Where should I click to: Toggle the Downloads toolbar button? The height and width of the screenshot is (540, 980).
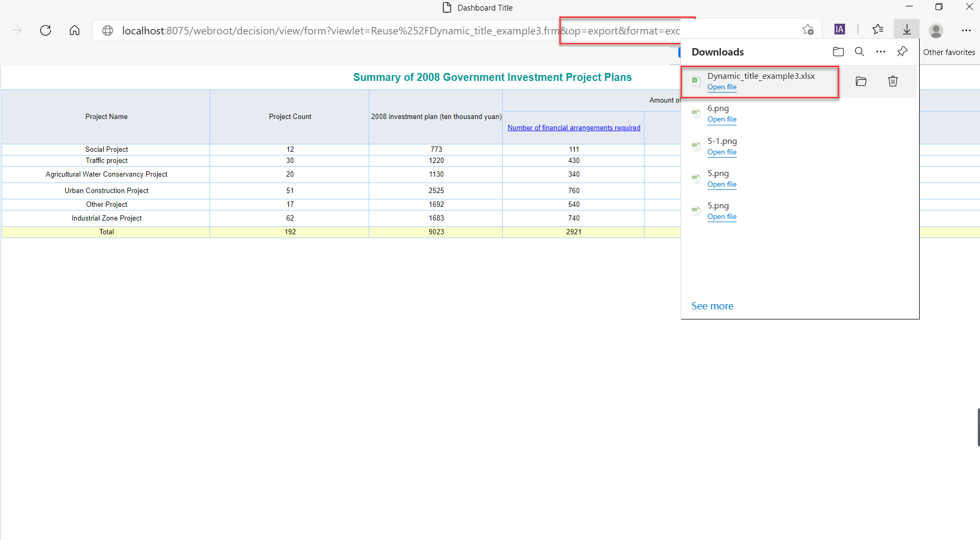coord(906,30)
